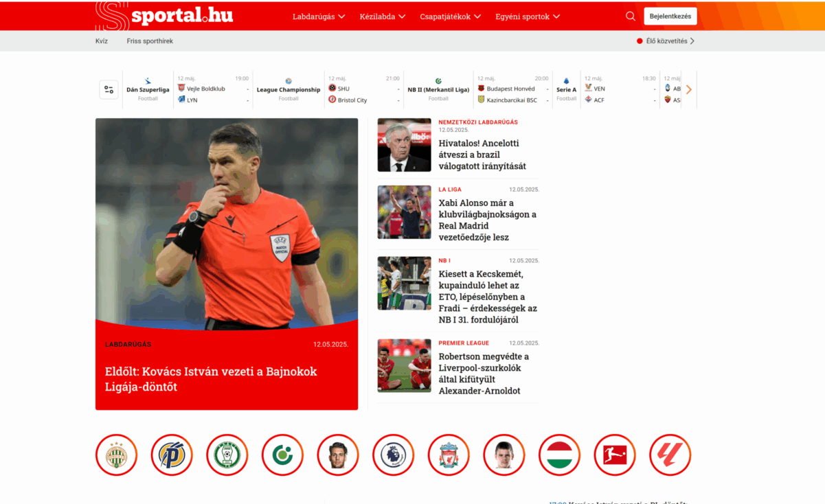
Task: Open the Egyéni sportok dropdown
Action: click(x=528, y=16)
